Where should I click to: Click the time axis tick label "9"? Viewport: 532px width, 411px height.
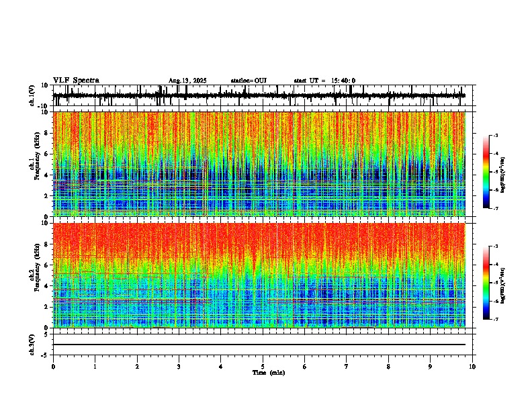point(430,367)
